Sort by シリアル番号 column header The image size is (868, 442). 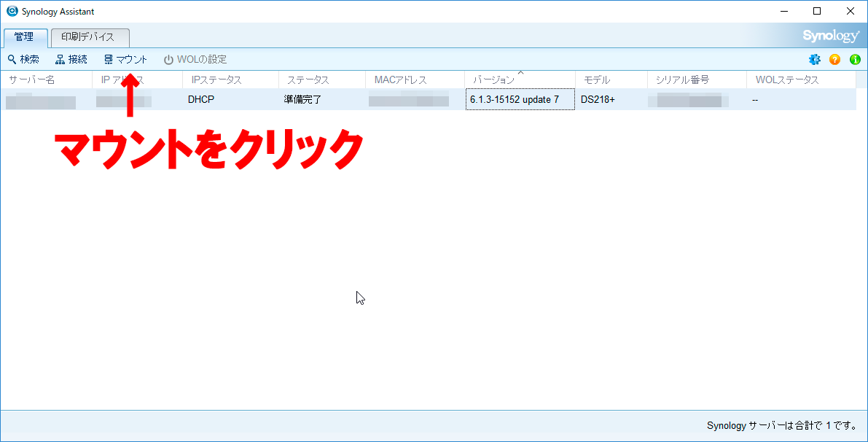pyautogui.click(x=697, y=80)
